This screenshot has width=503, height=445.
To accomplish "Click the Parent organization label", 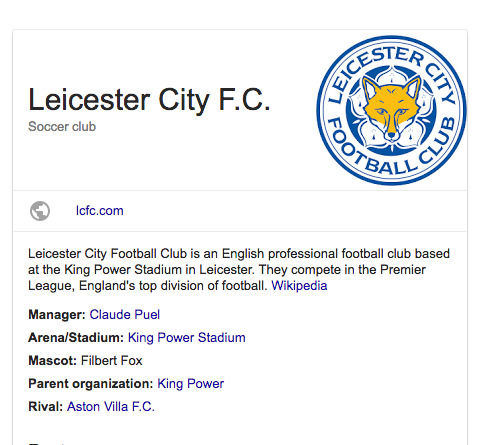I will [91, 384].
